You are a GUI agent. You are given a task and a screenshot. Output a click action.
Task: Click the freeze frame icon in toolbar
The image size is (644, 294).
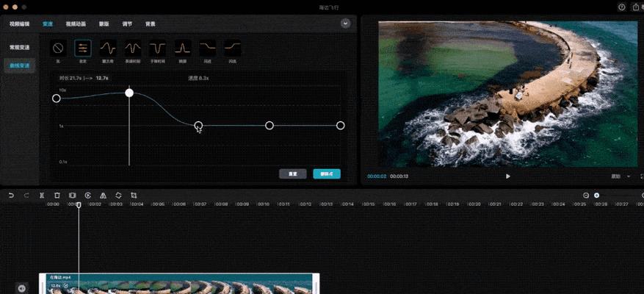(x=72, y=196)
